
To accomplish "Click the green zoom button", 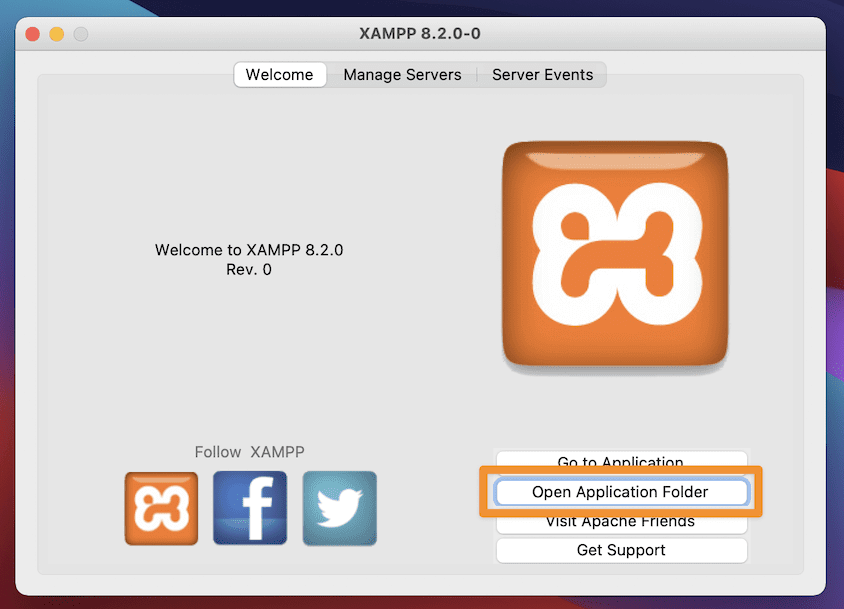I will (79, 33).
